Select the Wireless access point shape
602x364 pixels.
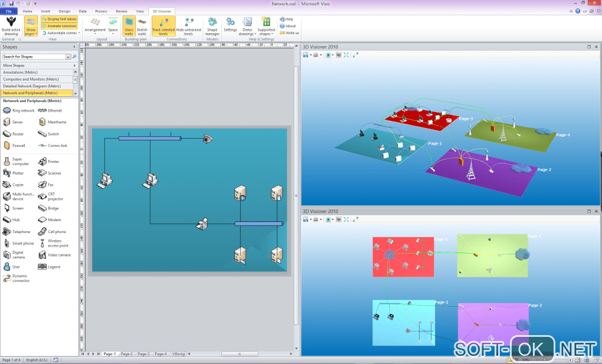pos(53,243)
